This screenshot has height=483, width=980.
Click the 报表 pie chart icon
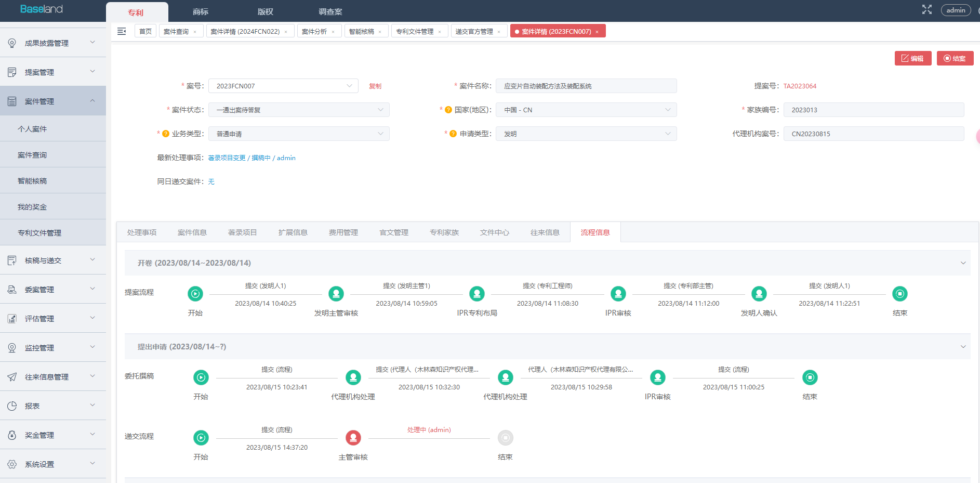pos(12,406)
